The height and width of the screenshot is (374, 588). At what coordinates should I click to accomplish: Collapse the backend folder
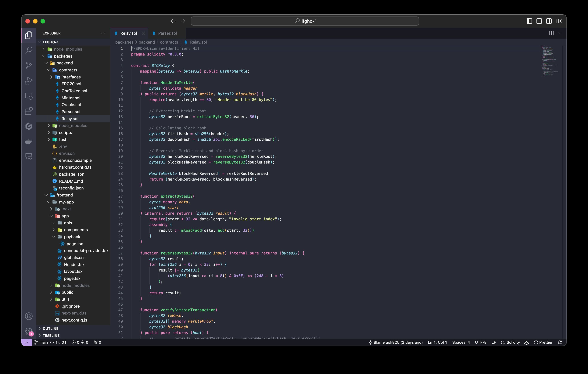pyautogui.click(x=73, y=63)
